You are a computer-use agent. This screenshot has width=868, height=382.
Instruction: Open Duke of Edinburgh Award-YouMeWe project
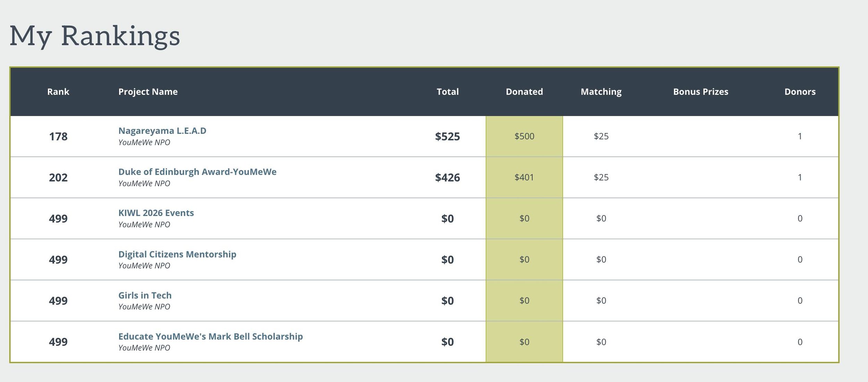pyautogui.click(x=197, y=172)
